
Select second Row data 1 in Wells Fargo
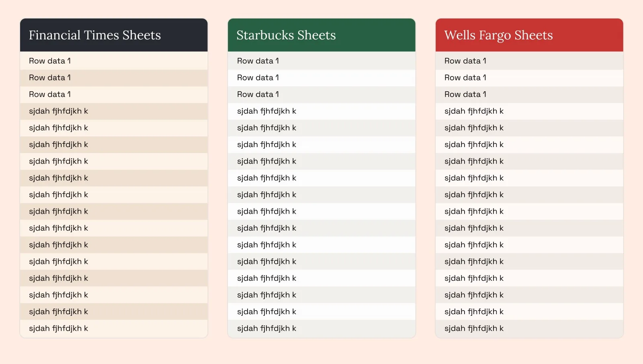click(x=529, y=78)
